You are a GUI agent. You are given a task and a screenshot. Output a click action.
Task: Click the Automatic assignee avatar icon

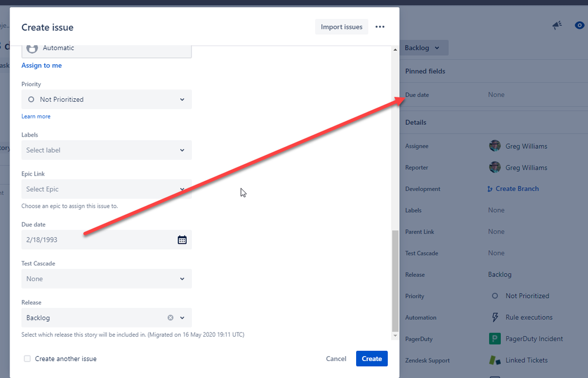point(32,48)
